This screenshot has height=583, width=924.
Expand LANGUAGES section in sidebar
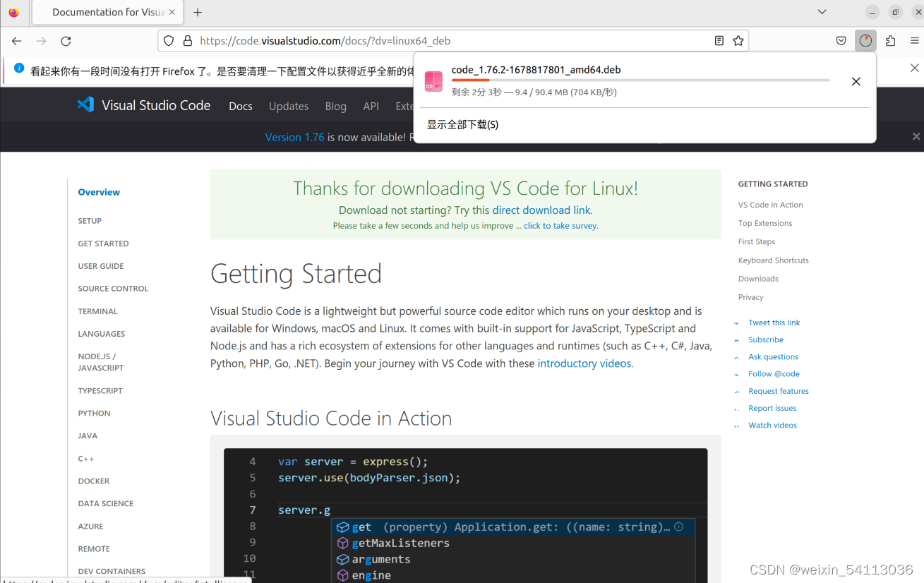click(x=101, y=334)
